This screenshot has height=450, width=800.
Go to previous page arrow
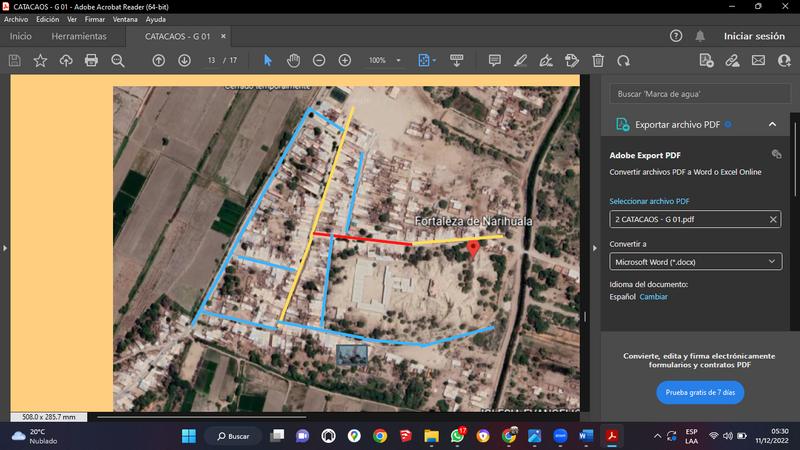159,61
